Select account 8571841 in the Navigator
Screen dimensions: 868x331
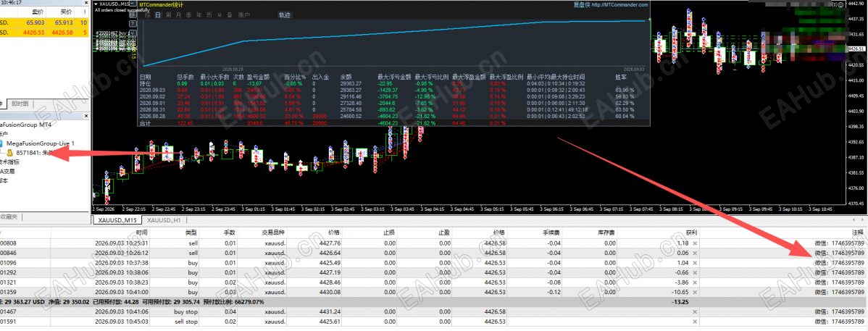coord(34,153)
